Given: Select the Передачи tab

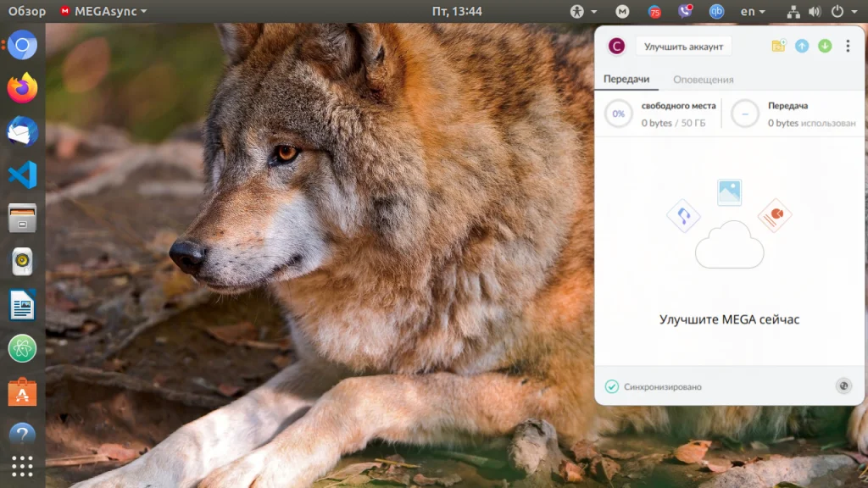Looking at the screenshot, I should (626, 80).
